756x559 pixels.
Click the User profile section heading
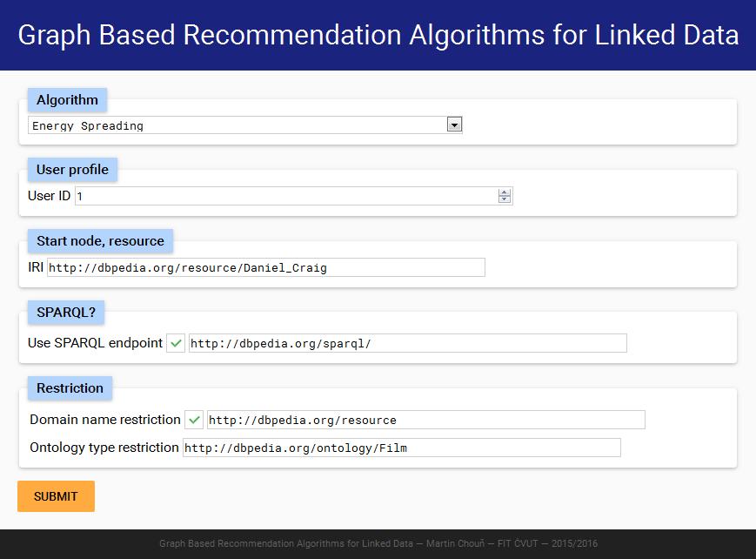point(72,170)
